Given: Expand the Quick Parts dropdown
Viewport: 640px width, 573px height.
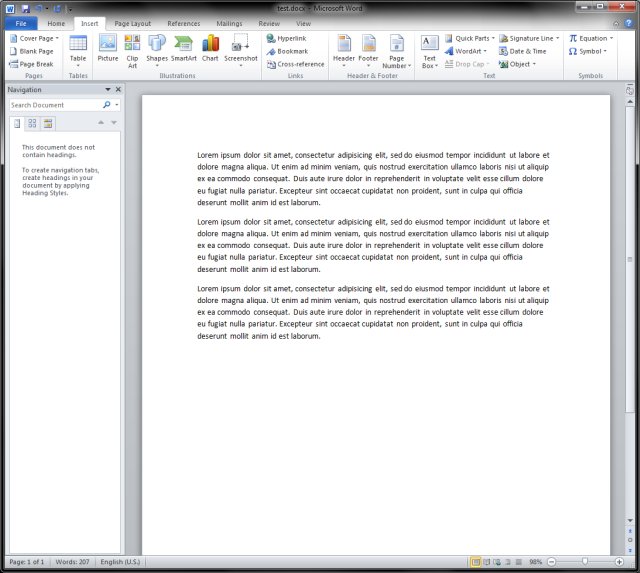Looking at the screenshot, I should coord(493,38).
